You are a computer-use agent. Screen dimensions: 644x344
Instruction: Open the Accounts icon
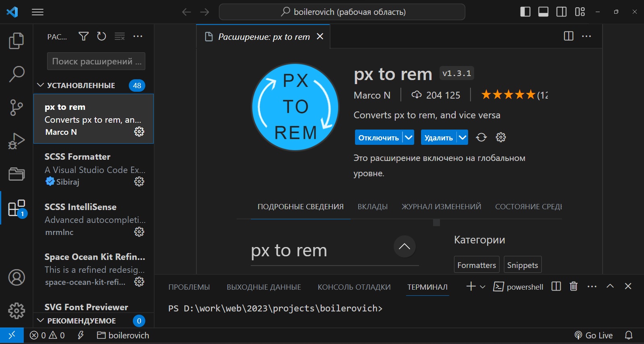click(17, 278)
